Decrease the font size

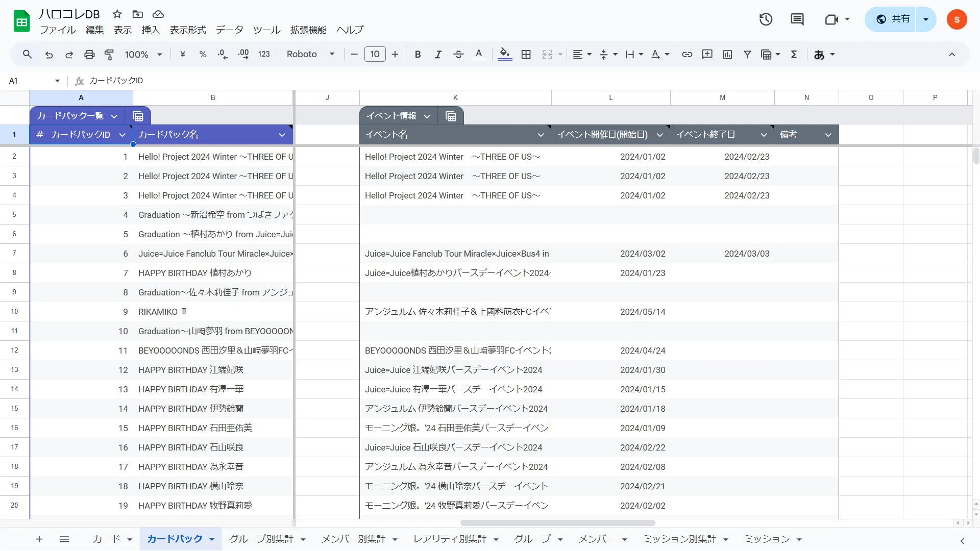tap(354, 54)
